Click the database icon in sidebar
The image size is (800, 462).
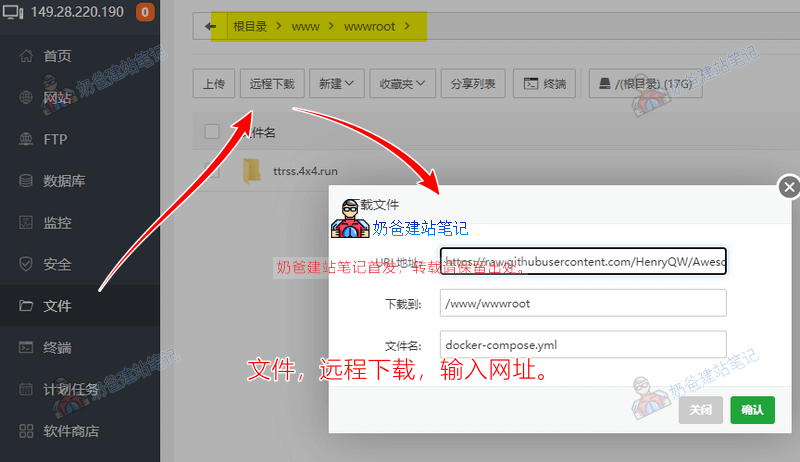click(27, 181)
